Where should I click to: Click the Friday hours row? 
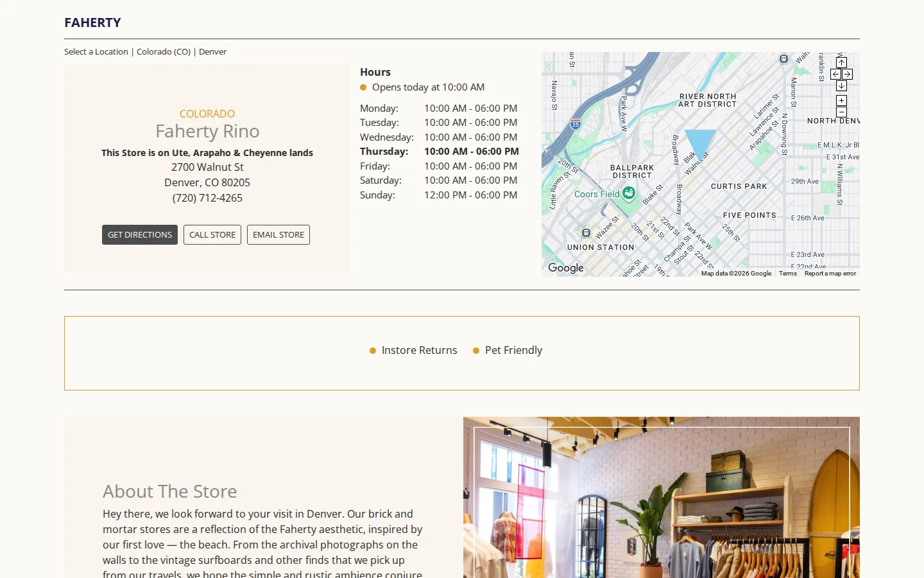tap(439, 166)
